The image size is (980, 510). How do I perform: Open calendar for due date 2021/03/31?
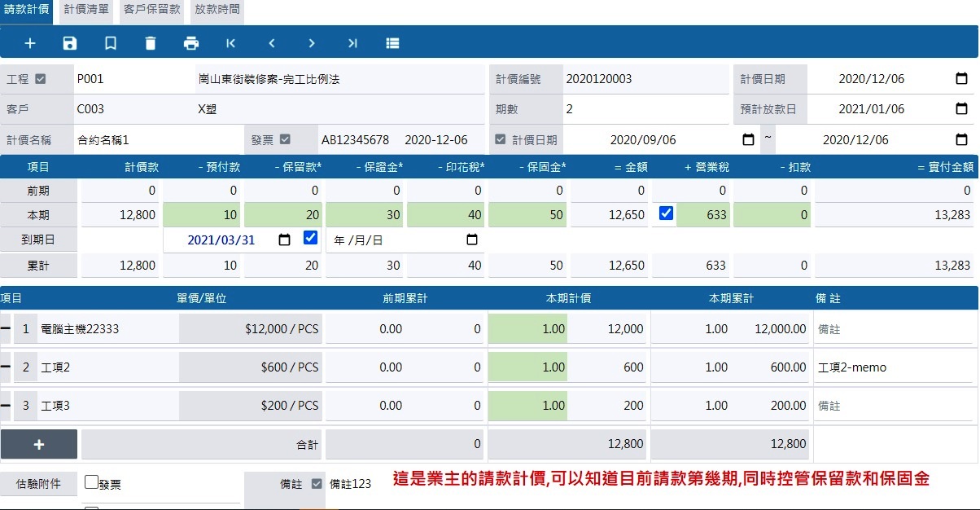coord(284,240)
